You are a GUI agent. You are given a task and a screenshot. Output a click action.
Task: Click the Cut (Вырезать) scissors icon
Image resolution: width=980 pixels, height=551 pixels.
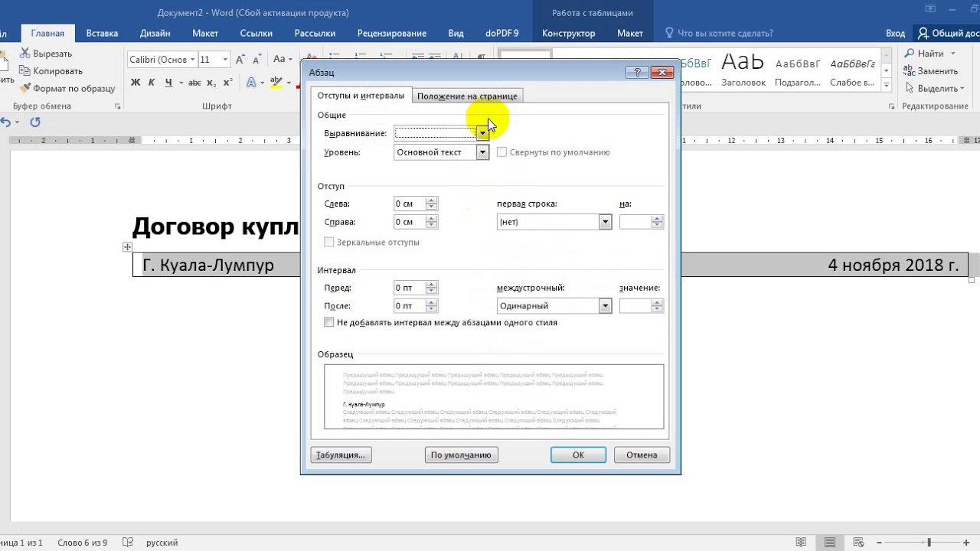tap(25, 54)
